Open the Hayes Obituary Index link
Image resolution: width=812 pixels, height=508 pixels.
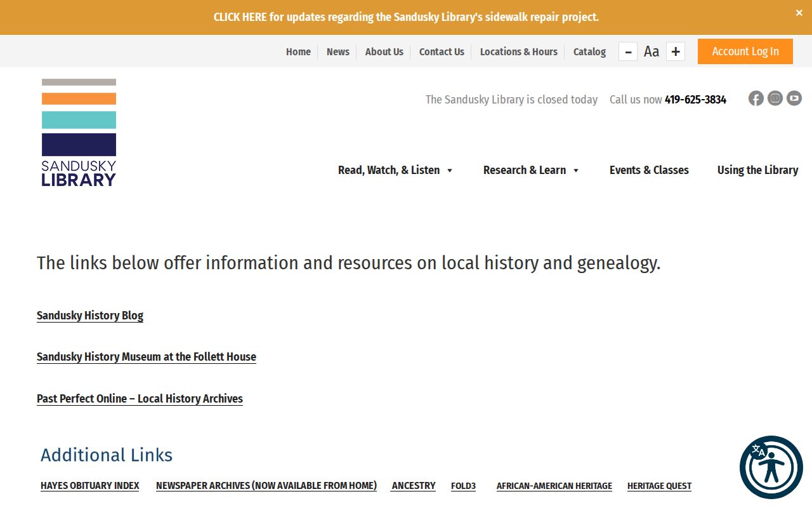pos(90,486)
